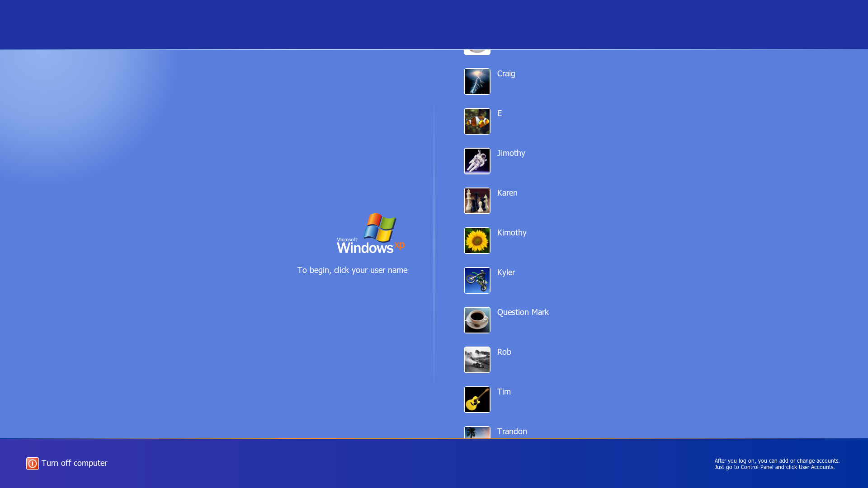Screen dimensions: 868x488
Task: Click the Kyler user name
Action: click(506, 272)
